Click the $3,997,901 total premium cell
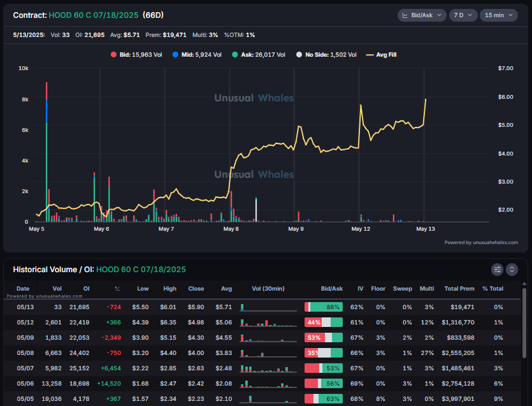Image resolution: width=532 pixels, height=406 pixels. (x=457, y=398)
